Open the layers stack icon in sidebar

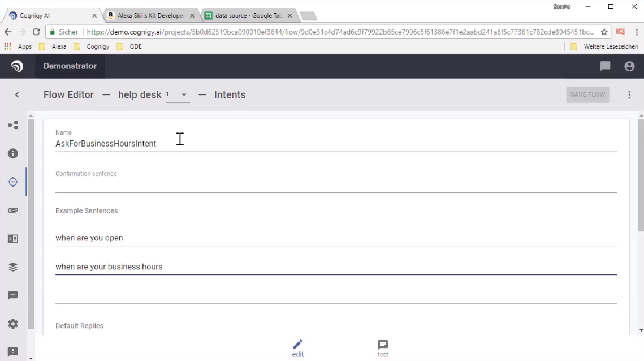point(12,267)
